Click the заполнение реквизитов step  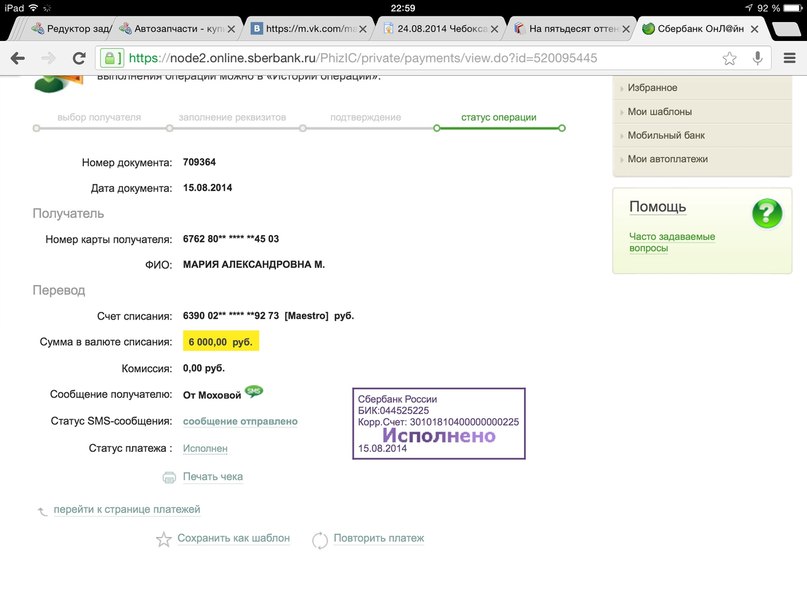[x=232, y=117]
